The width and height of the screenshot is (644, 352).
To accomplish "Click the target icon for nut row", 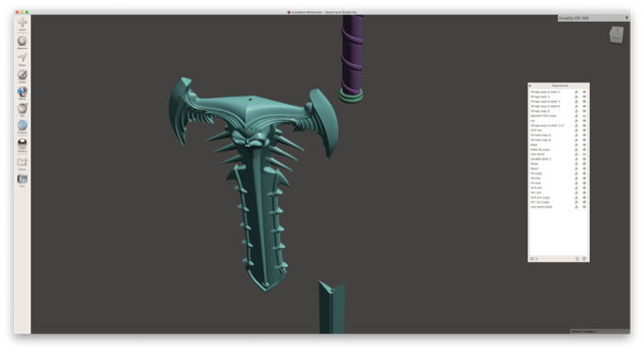I will (576, 120).
